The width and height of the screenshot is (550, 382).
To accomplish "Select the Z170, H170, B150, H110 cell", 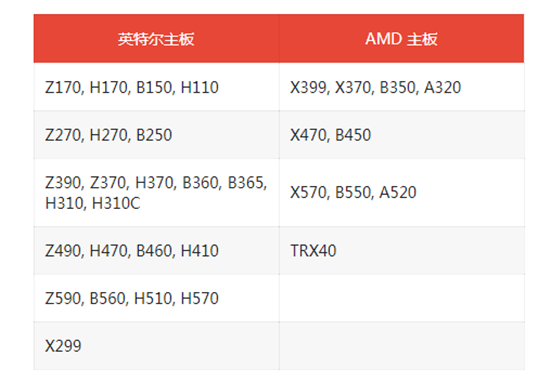I will [x=156, y=87].
